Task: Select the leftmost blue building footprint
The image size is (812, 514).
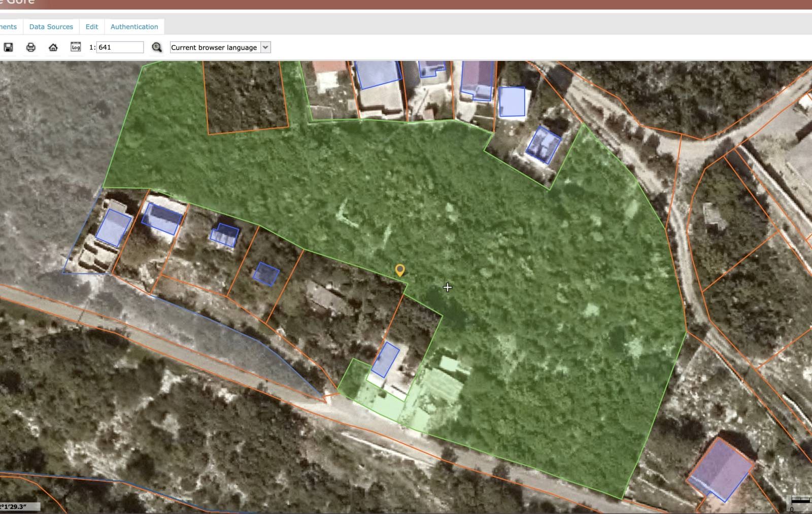Action: point(113,227)
